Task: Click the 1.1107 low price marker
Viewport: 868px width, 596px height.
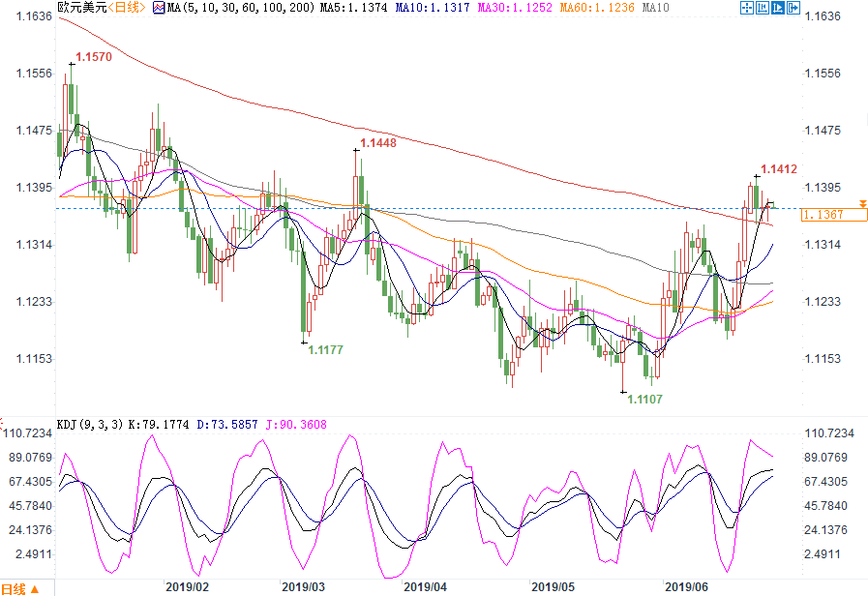Action: (645, 399)
